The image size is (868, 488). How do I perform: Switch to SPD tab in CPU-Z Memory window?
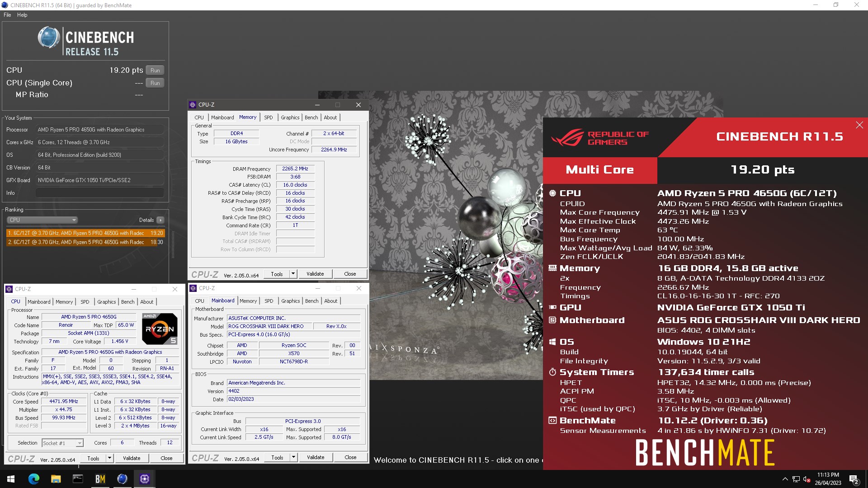(269, 117)
